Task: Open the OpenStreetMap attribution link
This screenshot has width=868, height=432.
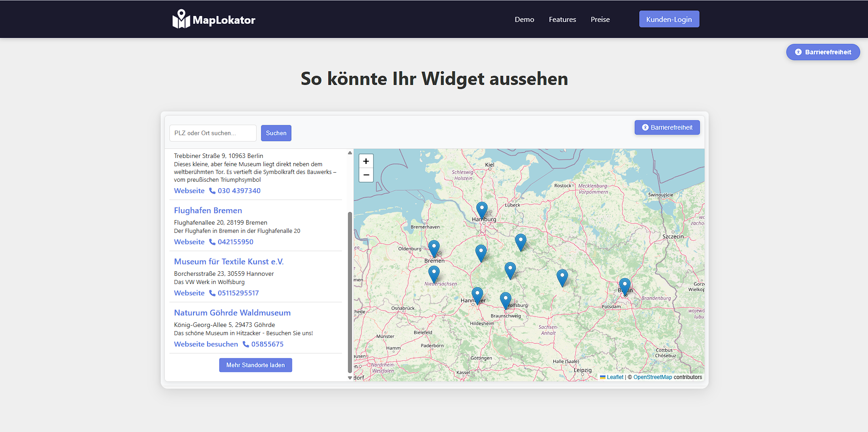Action: coord(652,377)
